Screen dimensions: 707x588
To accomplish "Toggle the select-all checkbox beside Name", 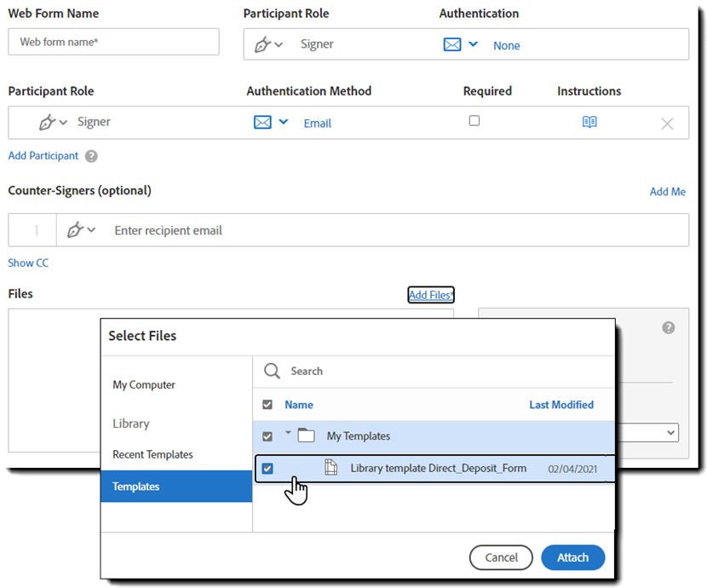I will [267, 404].
